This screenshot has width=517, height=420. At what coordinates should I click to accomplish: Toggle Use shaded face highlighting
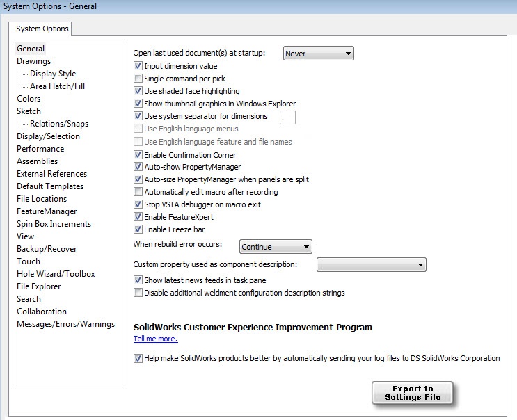(138, 91)
